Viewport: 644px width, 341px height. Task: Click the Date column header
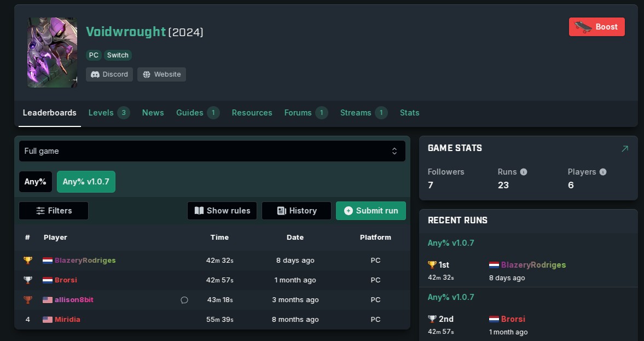(295, 238)
